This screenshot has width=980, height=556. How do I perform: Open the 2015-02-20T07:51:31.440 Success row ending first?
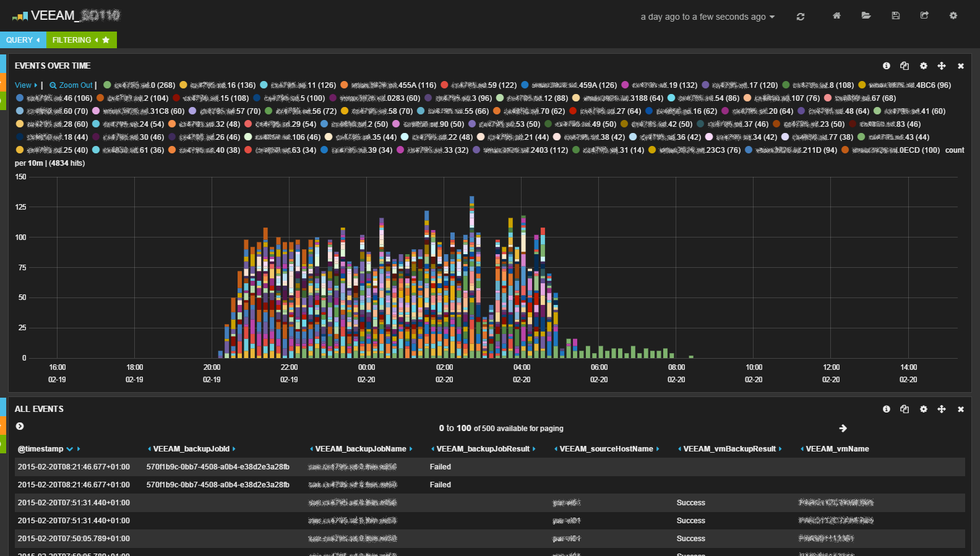point(489,503)
